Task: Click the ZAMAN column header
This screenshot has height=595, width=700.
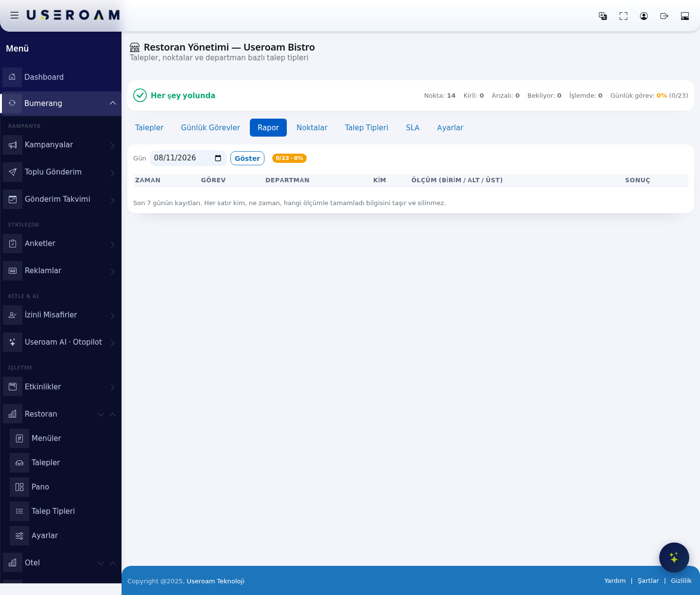Action: 148,180
